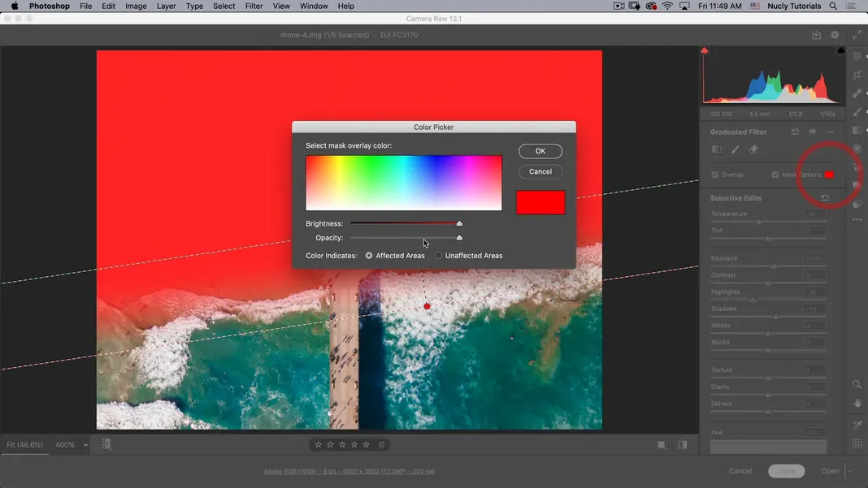Click the Done button
The width and height of the screenshot is (868, 488).
pos(786,471)
